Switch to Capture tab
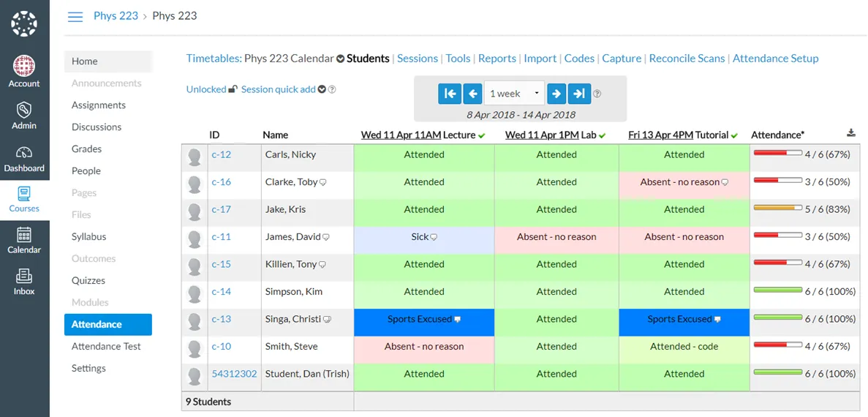Image resolution: width=868 pixels, height=417 pixels. point(622,58)
